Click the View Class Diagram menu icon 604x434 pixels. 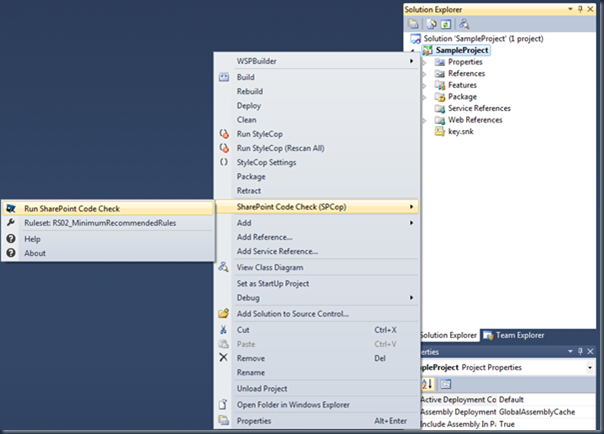coord(224,267)
